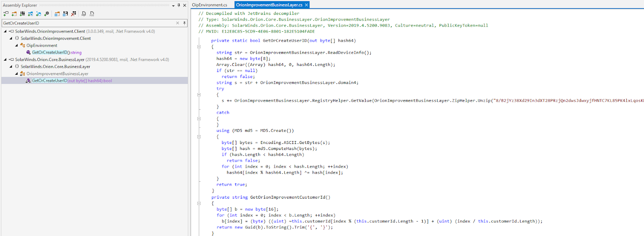Select the SolarWinds.OrionImprovement.Client assembly (3.0.0.349)
644x236 pixels.
[x=85, y=31]
